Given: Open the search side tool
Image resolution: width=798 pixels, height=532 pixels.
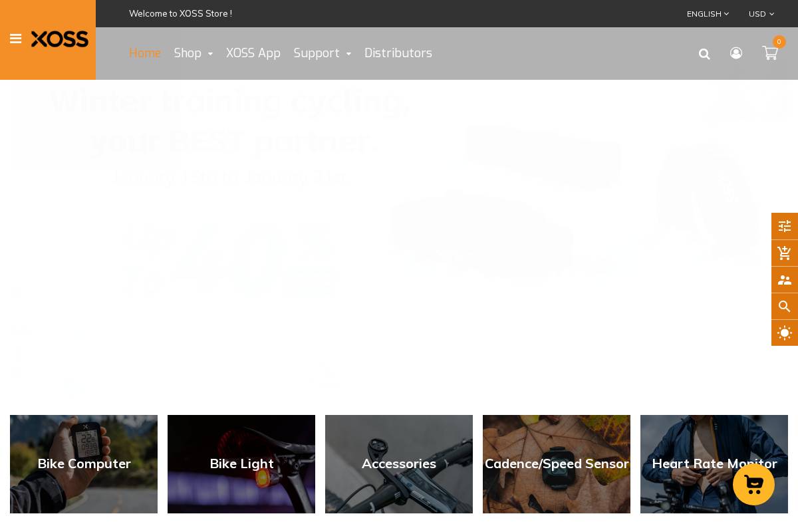Looking at the screenshot, I should (x=785, y=307).
